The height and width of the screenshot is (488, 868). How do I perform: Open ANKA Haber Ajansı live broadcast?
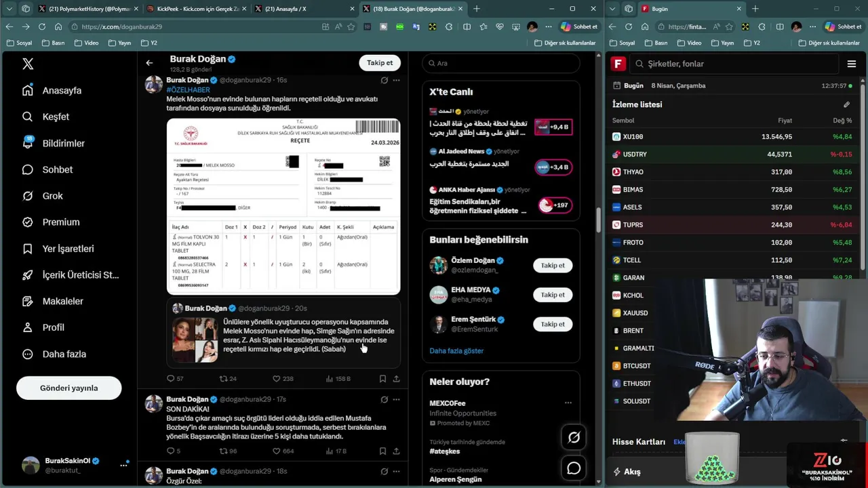(500, 201)
